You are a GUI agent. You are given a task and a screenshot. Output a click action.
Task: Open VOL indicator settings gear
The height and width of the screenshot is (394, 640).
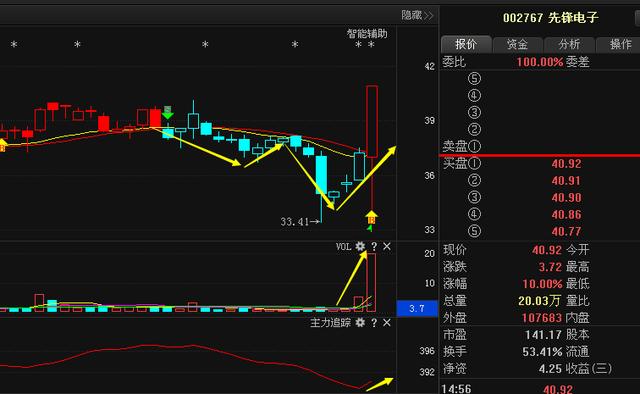tap(360, 246)
